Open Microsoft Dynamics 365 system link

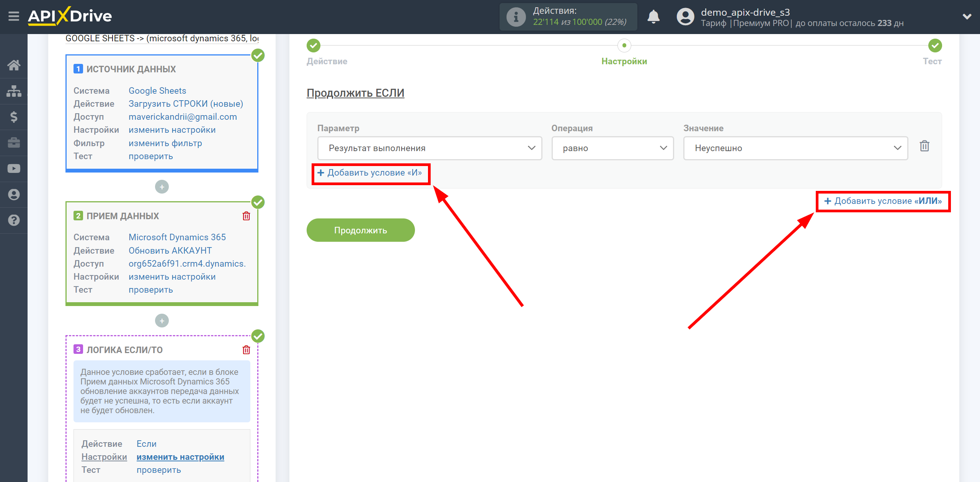[177, 237]
